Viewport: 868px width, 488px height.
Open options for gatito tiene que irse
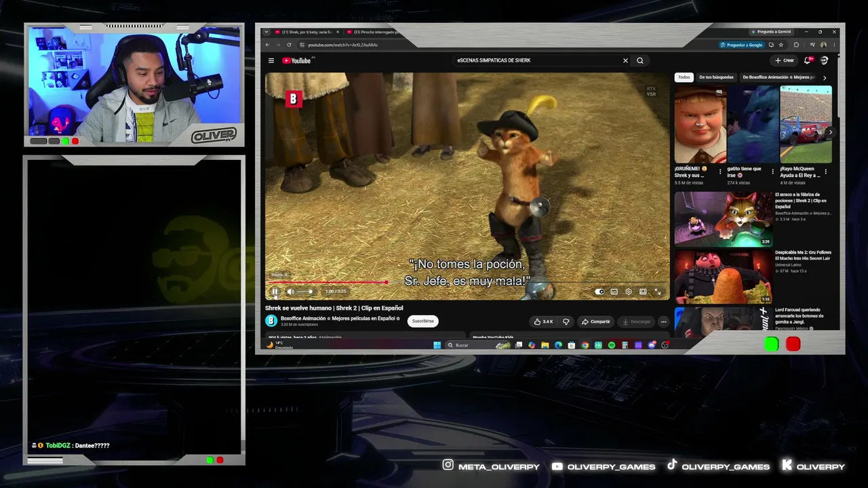[x=773, y=171]
